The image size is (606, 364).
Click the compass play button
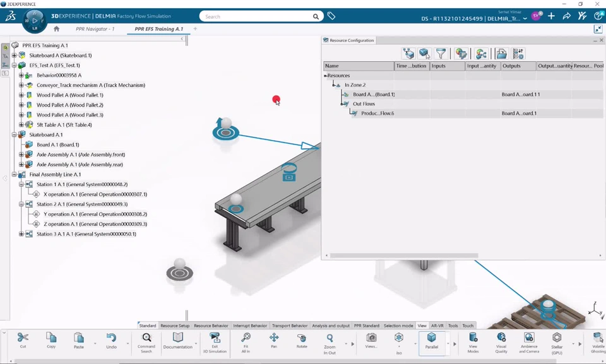[35, 20]
